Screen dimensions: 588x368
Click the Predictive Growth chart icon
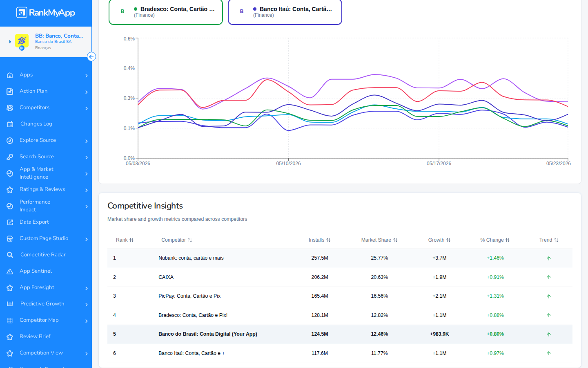(x=10, y=304)
